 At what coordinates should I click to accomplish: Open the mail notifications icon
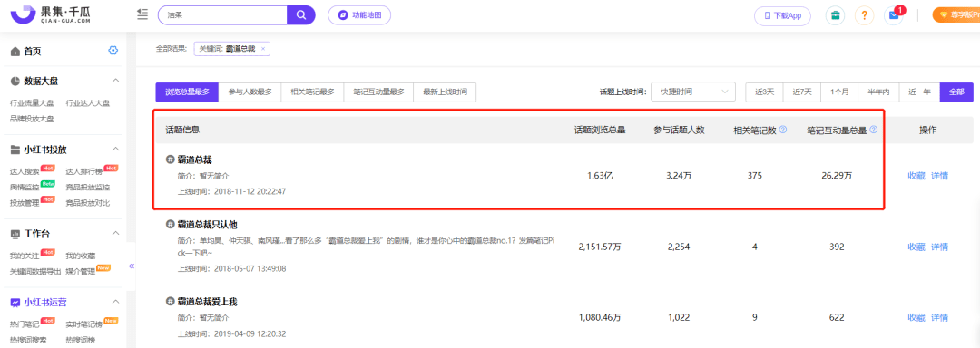894,15
